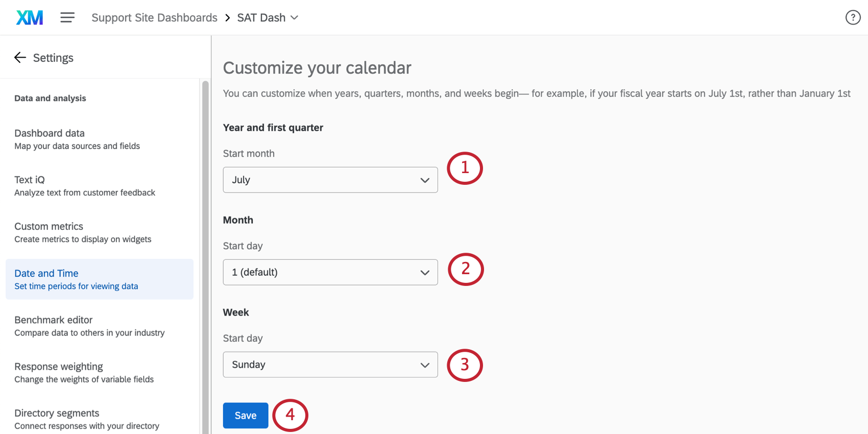Image resolution: width=868 pixels, height=434 pixels.
Task: Change Week start day from Sunday
Action: coord(330,365)
